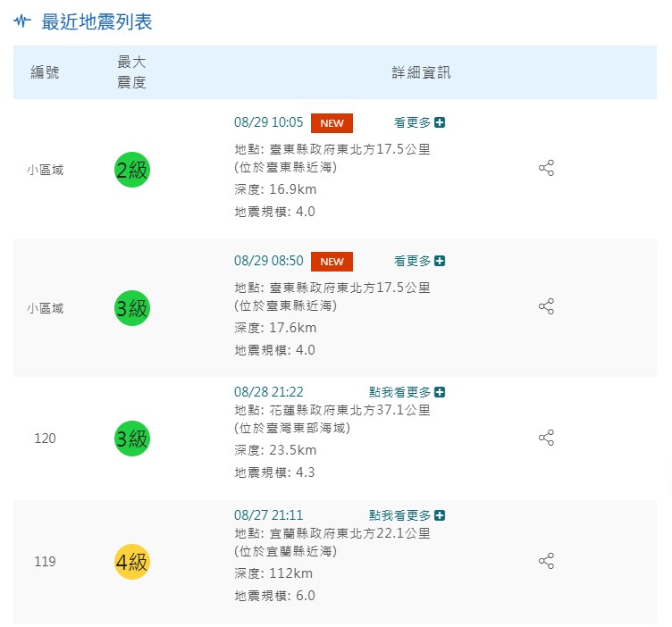
Task: Click 3級 badge for 08/29 08:50 quake
Action: 132,308
